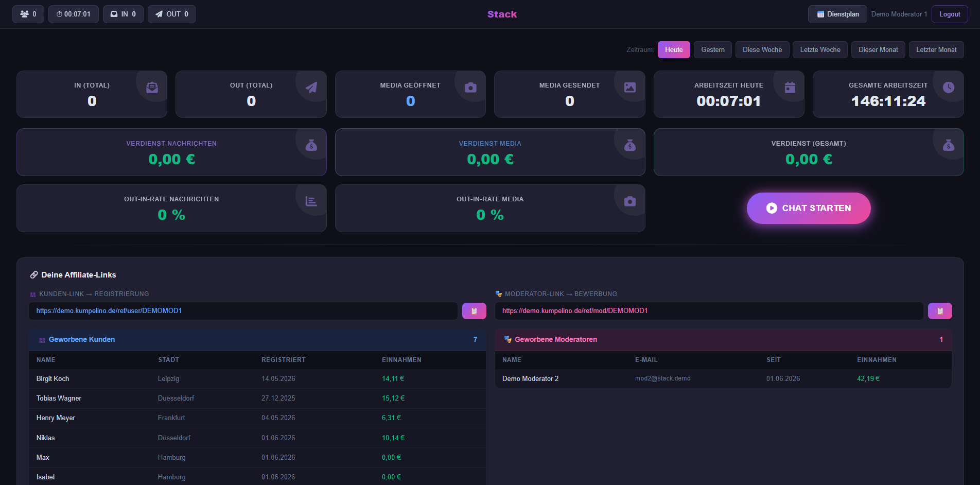980x485 pixels.
Task: Start a chat with Chat Starten
Action: click(x=809, y=208)
